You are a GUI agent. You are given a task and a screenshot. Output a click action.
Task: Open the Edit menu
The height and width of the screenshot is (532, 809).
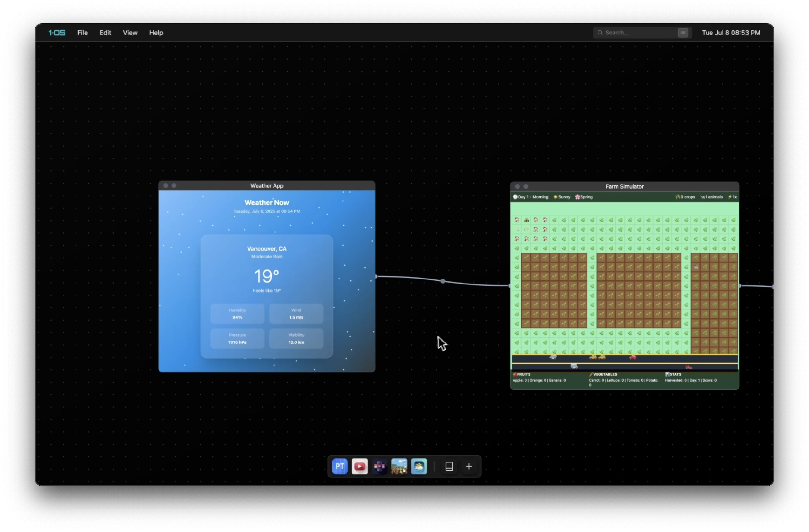(105, 33)
